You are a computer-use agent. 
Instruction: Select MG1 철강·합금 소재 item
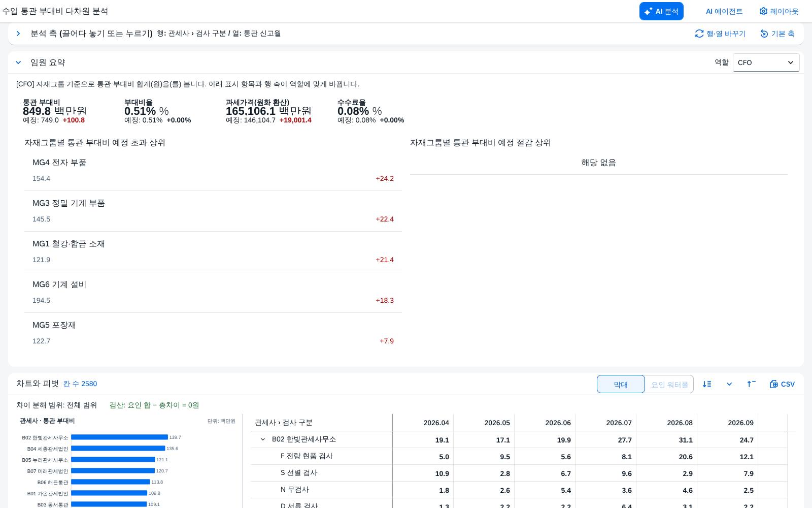point(213,252)
